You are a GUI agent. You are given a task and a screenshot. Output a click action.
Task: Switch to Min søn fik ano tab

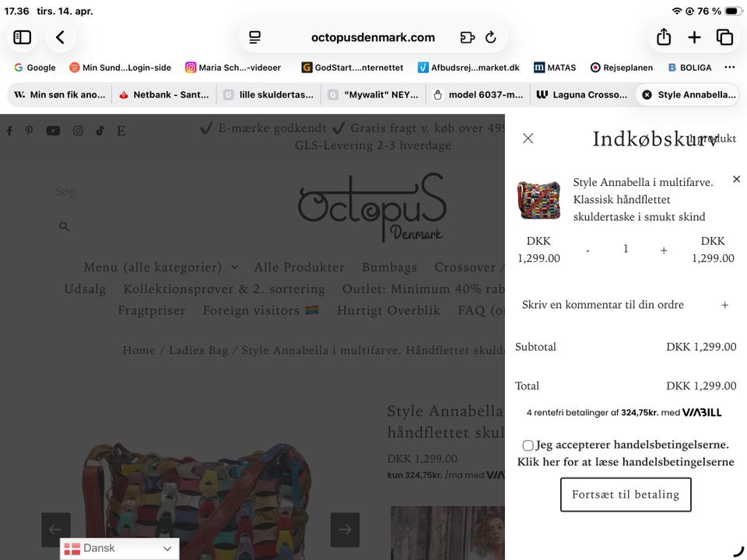pyautogui.click(x=60, y=95)
